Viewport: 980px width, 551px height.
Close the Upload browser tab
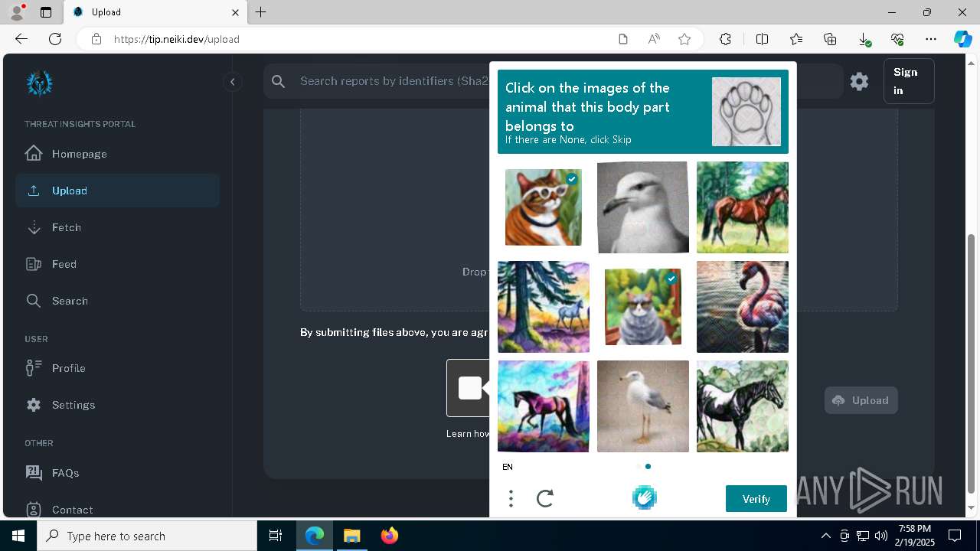tap(236, 12)
